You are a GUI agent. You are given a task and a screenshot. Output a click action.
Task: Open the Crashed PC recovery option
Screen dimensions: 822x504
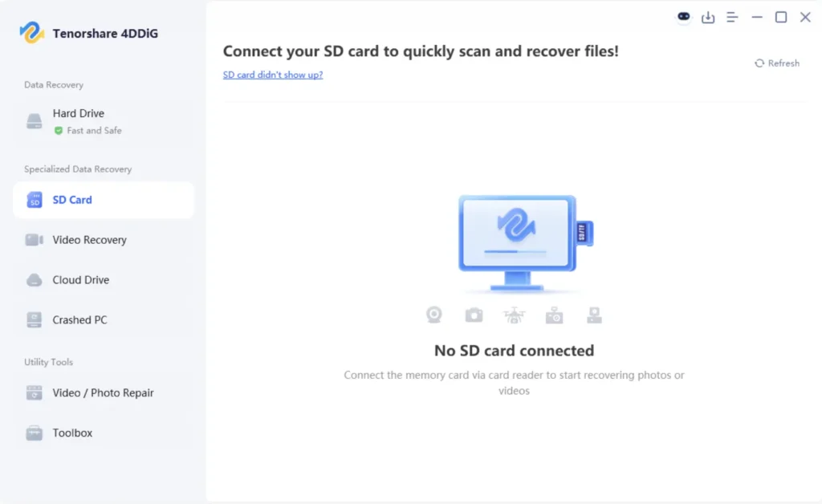79,320
